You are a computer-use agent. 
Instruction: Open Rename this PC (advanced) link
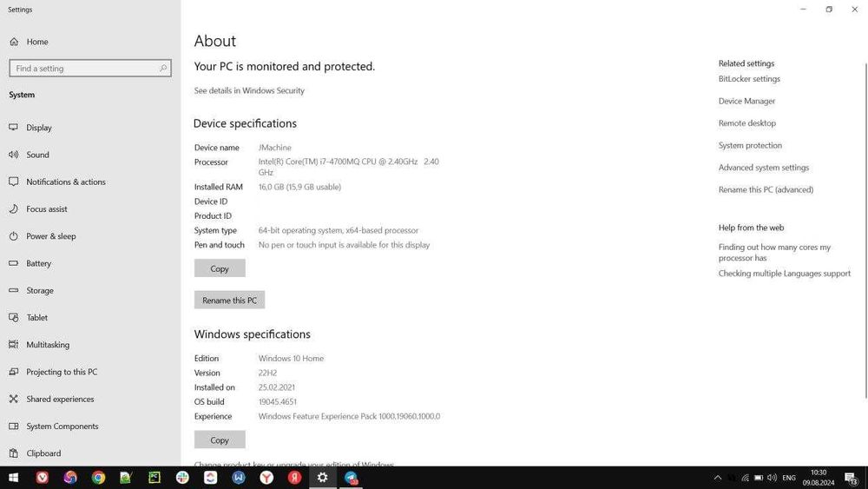[x=766, y=189]
